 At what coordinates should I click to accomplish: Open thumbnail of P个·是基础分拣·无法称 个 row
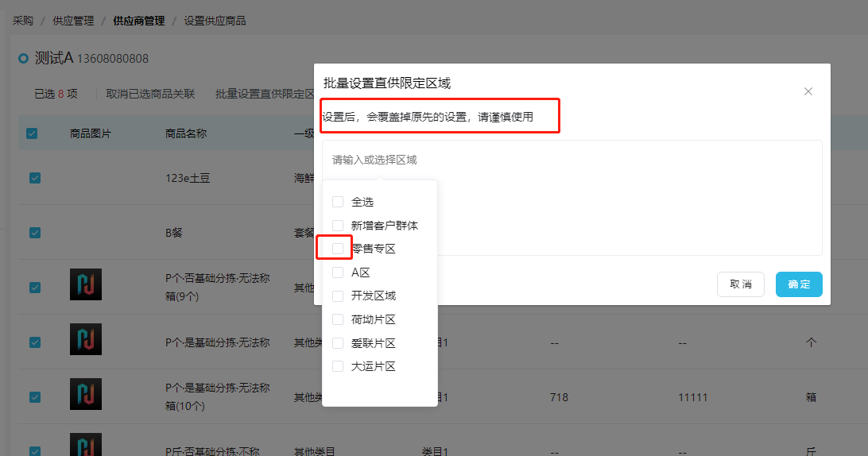pos(86,339)
